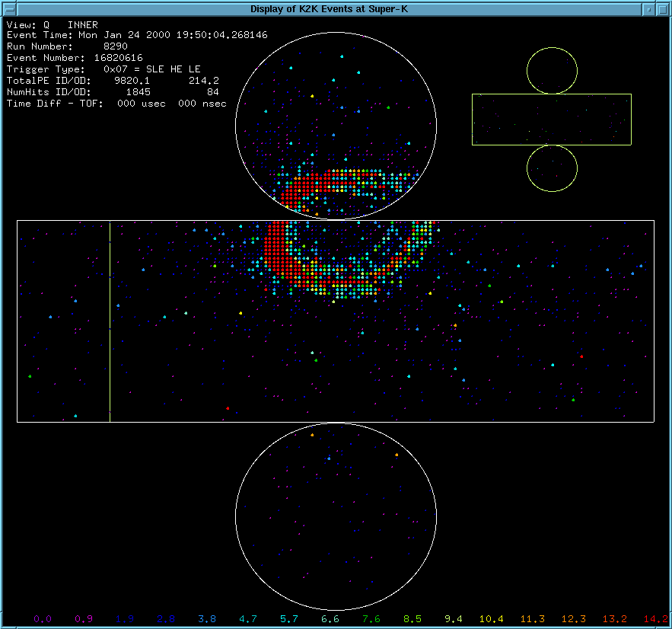The height and width of the screenshot is (629, 672).
Task: Click the 'Time Diff - TOF' line
Action: coord(116,104)
